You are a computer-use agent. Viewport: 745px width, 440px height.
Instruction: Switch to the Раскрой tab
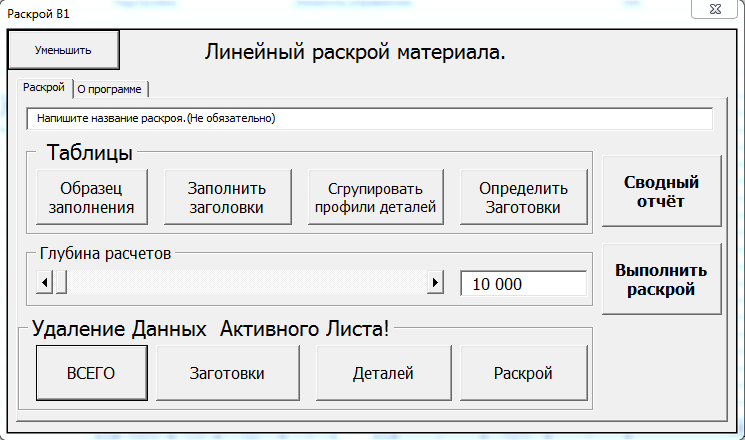pyautogui.click(x=44, y=88)
